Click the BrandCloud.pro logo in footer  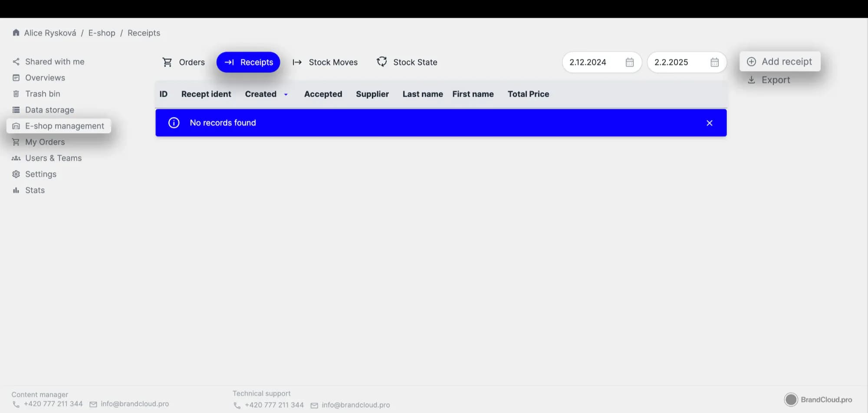[818, 400]
